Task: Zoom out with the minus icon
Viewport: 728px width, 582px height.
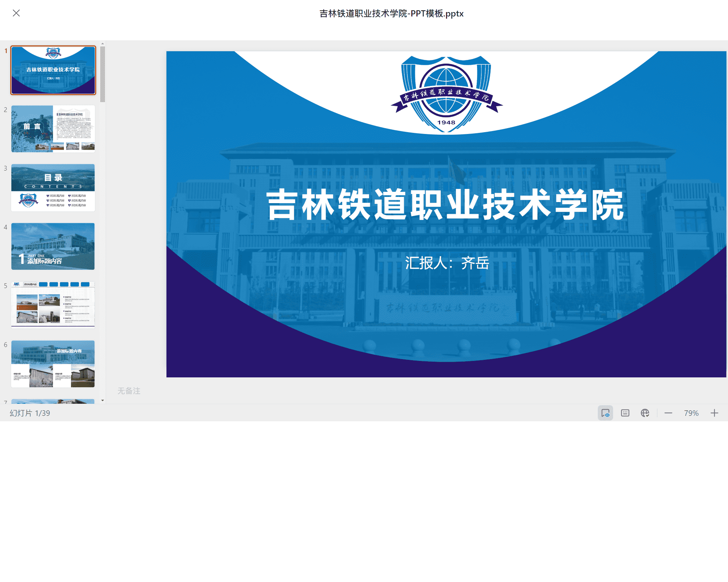Action: [668, 413]
